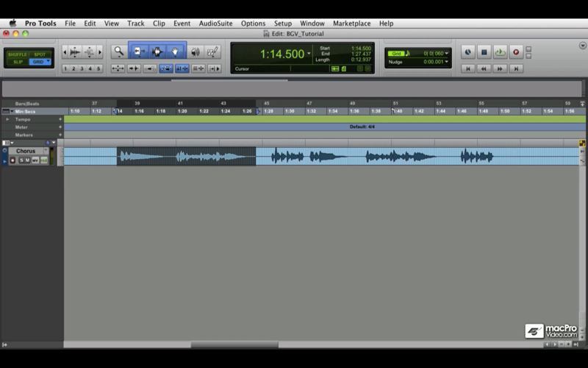The height and width of the screenshot is (368, 588).
Task: Click the Chorus track name button
Action: click(x=26, y=151)
